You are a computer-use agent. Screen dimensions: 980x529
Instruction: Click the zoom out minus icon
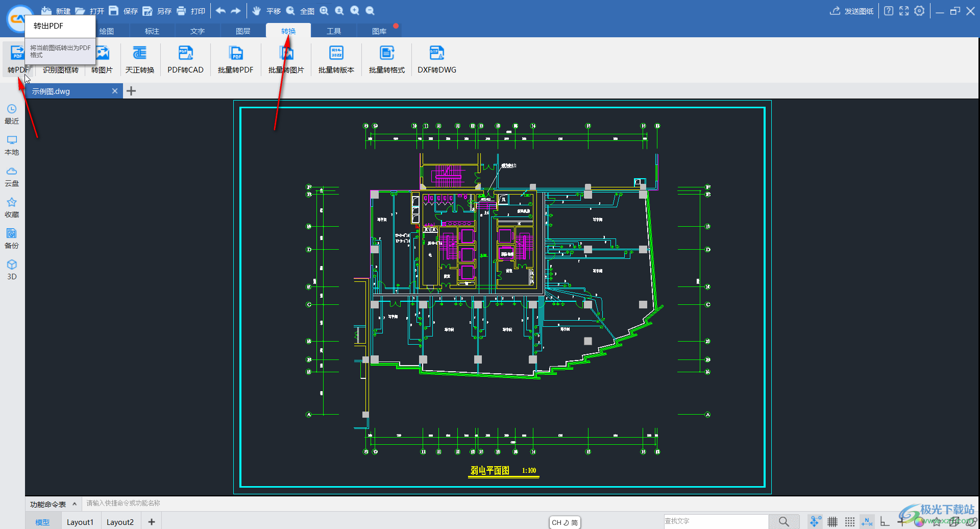click(x=370, y=11)
